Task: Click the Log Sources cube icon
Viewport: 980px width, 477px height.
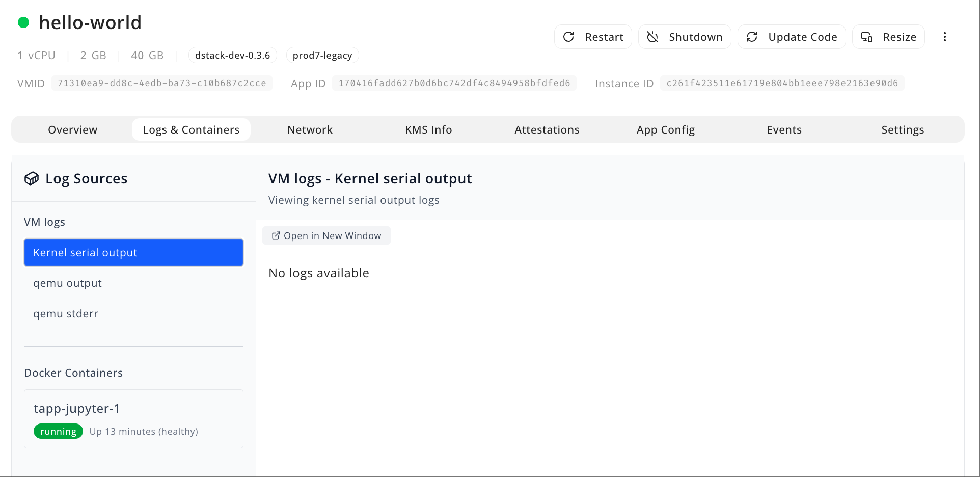Action: point(32,178)
